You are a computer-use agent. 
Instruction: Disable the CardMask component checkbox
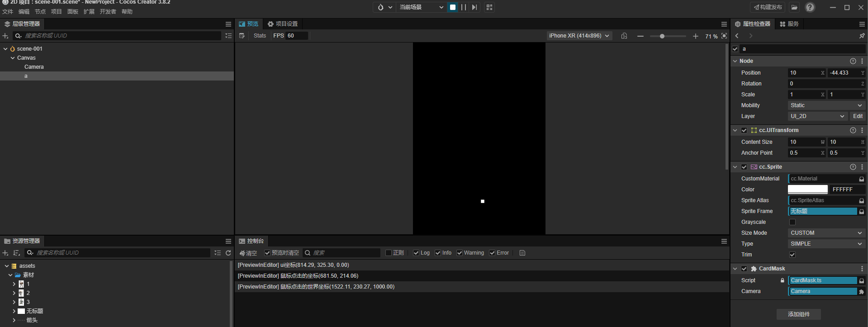744,269
